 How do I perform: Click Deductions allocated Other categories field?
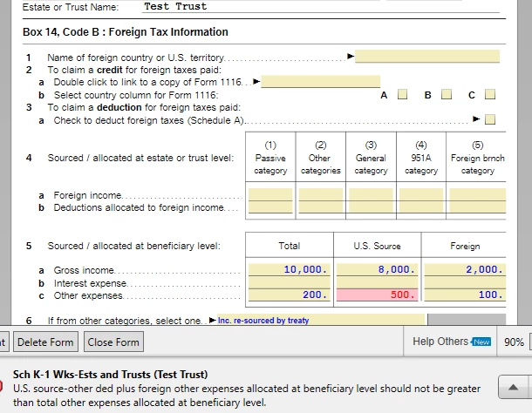pos(321,207)
